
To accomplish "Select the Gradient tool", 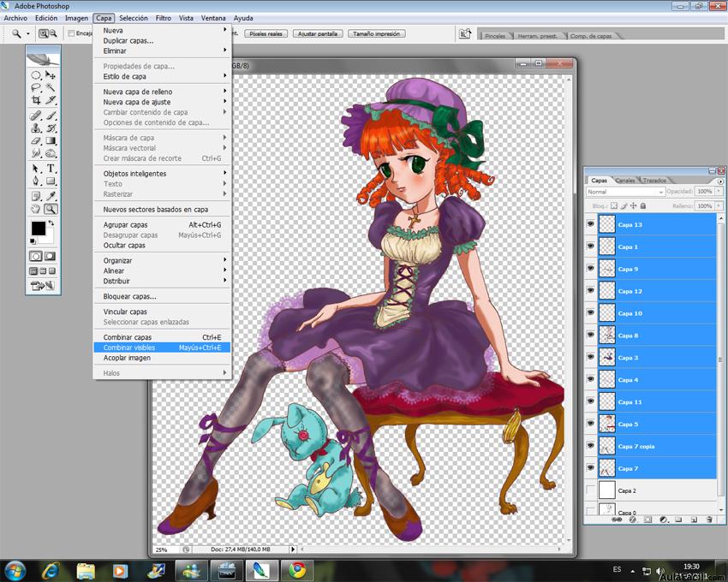I will pos(51,140).
